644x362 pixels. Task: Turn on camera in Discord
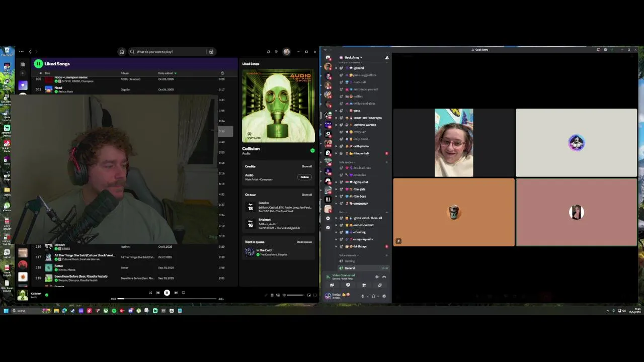pos(332,285)
